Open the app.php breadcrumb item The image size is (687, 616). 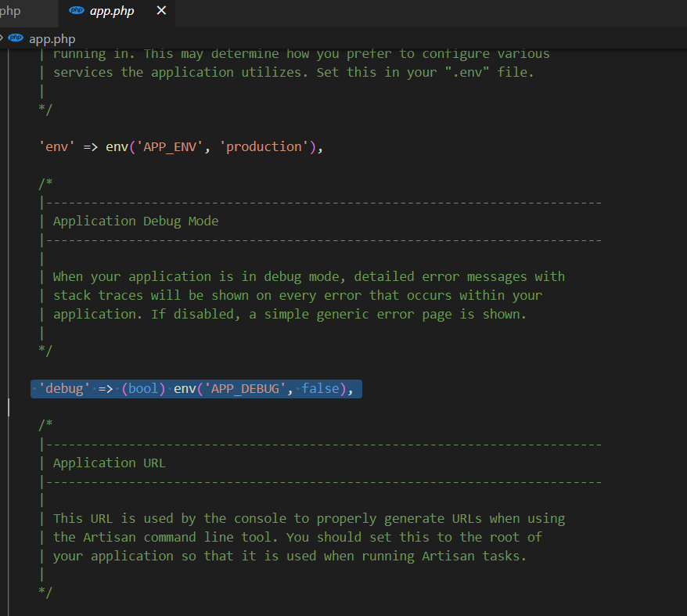(52, 38)
